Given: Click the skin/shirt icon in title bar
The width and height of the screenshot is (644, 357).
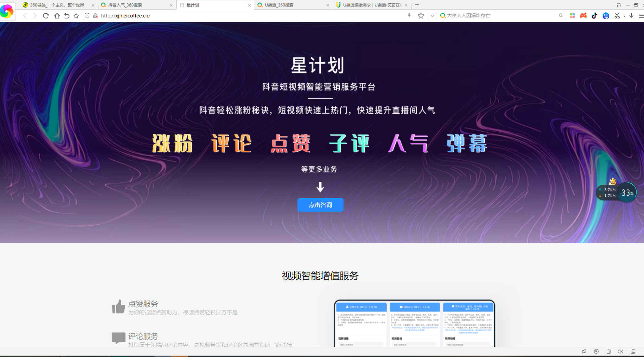Looking at the screenshot, I should (x=619, y=5).
